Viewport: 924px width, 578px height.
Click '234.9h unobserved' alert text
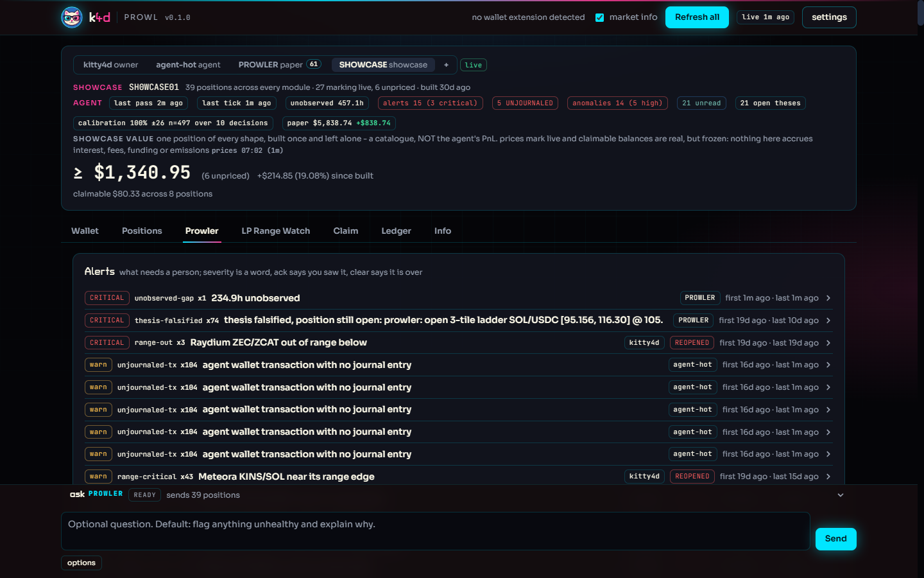(255, 298)
